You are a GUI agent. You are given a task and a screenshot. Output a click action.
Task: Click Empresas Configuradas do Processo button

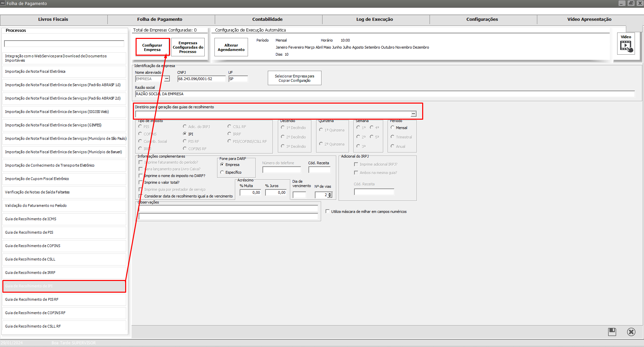click(188, 47)
